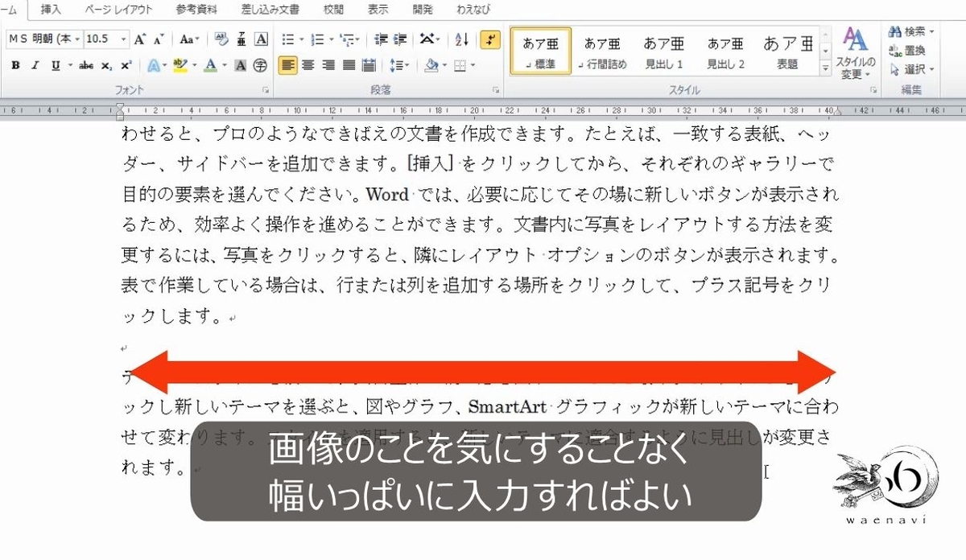Click the numbered list icon

click(317, 39)
